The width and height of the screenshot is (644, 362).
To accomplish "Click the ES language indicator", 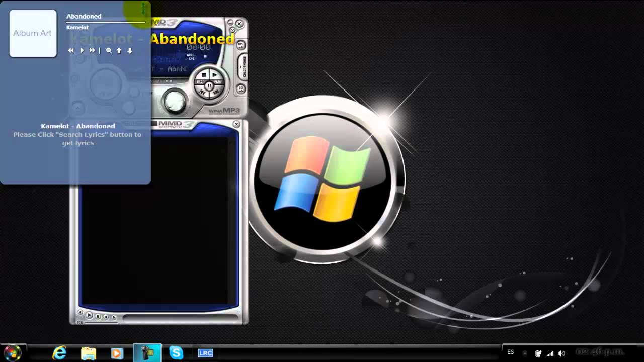I will (x=511, y=352).
